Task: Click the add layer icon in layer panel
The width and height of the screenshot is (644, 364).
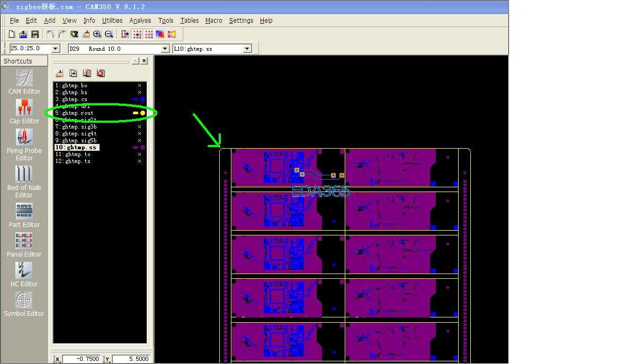Action: 73,73
